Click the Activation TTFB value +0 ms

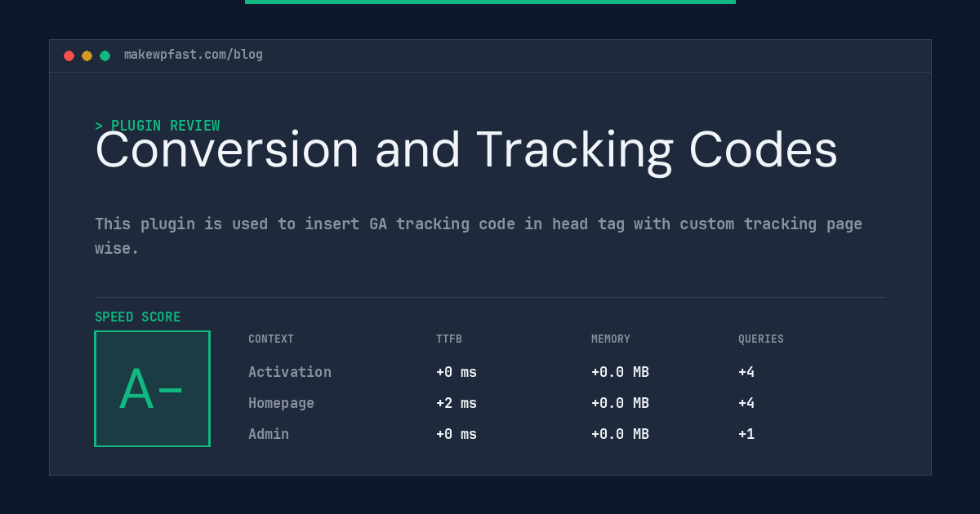point(457,372)
